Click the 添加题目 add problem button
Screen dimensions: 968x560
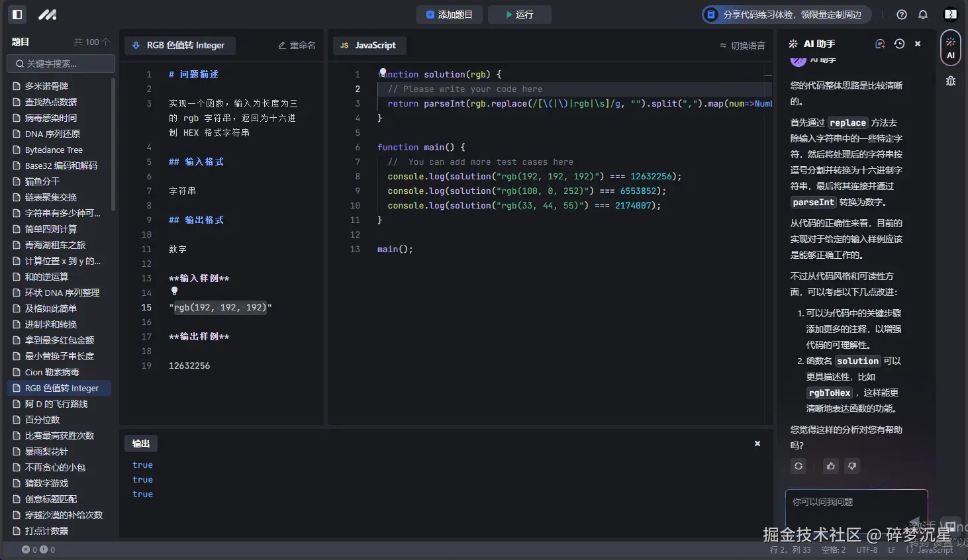(450, 15)
